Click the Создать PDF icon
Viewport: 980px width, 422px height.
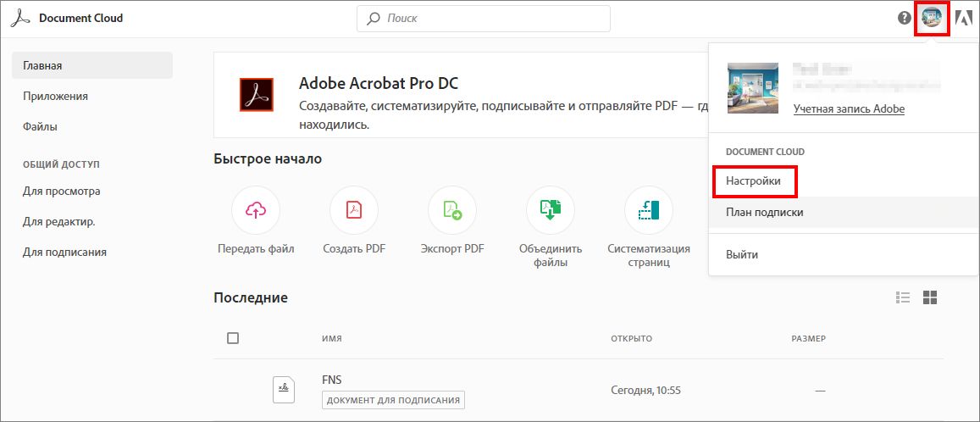tap(354, 211)
